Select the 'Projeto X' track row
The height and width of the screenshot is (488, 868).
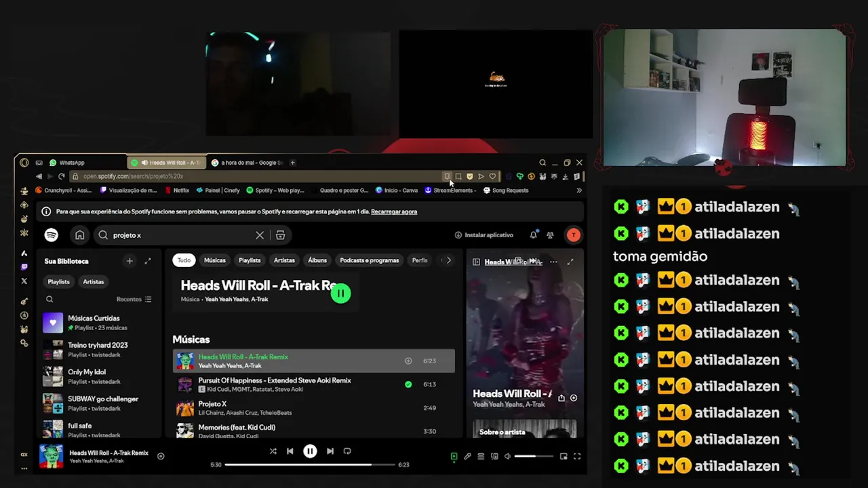(313, 408)
